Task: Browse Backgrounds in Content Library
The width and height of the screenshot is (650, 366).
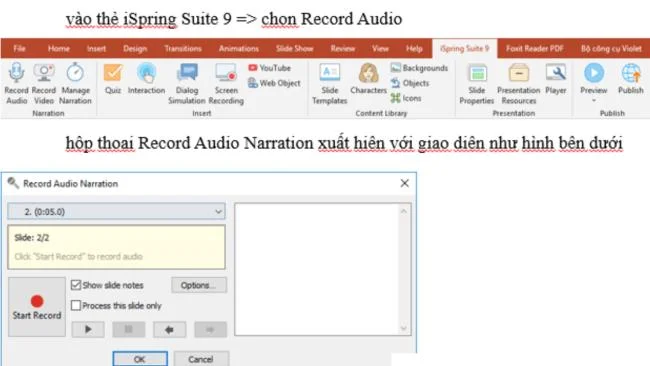Action: tap(419, 68)
